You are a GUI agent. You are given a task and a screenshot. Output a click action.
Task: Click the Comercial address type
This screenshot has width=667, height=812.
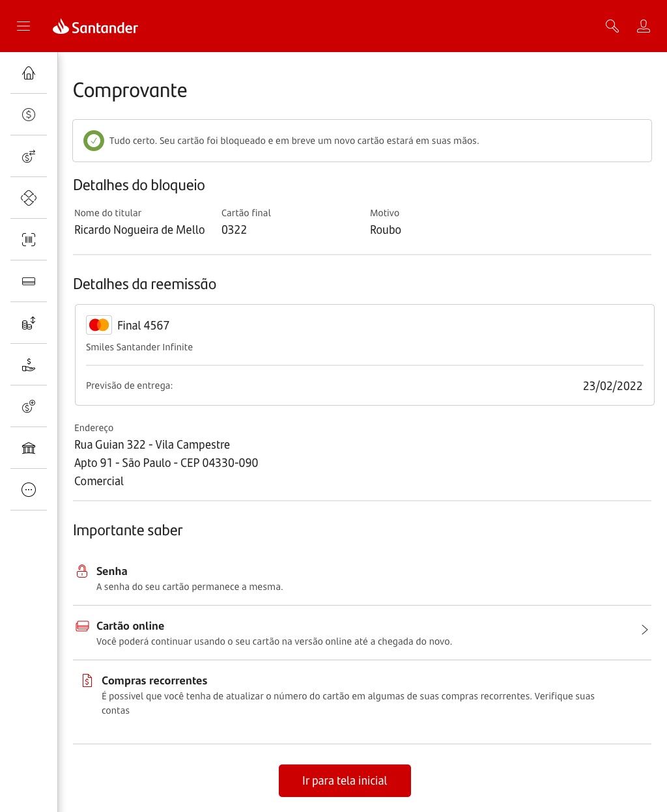[x=99, y=481]
